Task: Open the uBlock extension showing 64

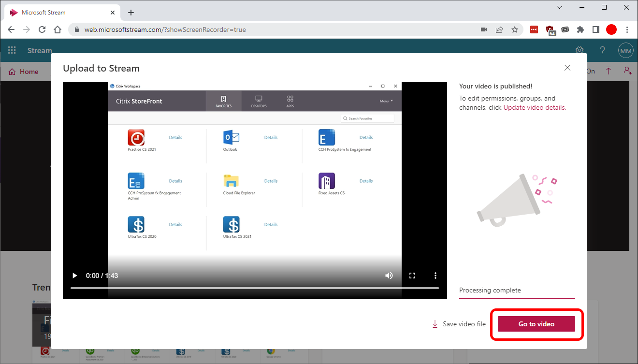Action: pos(550,30)
